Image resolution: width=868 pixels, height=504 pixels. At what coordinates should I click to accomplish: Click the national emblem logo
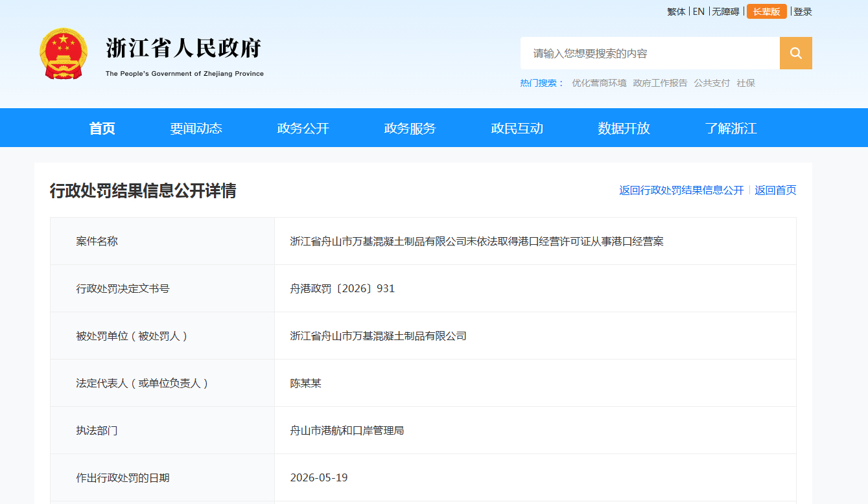(63, 53)
